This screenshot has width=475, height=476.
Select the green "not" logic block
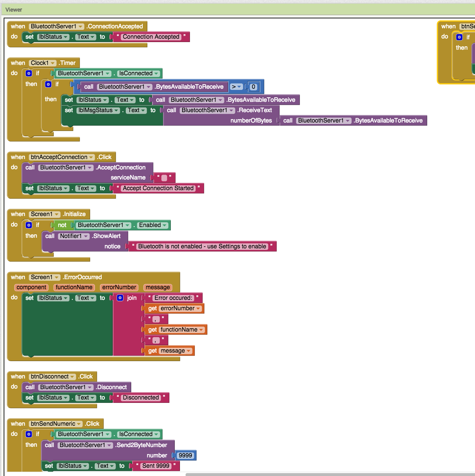tap(62, 225)
